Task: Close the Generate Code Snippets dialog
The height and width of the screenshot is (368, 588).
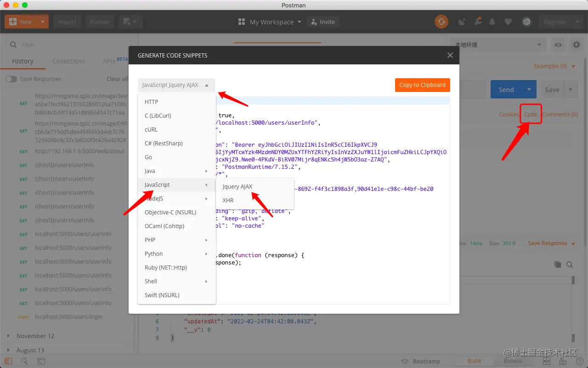Action: (450, 55)
